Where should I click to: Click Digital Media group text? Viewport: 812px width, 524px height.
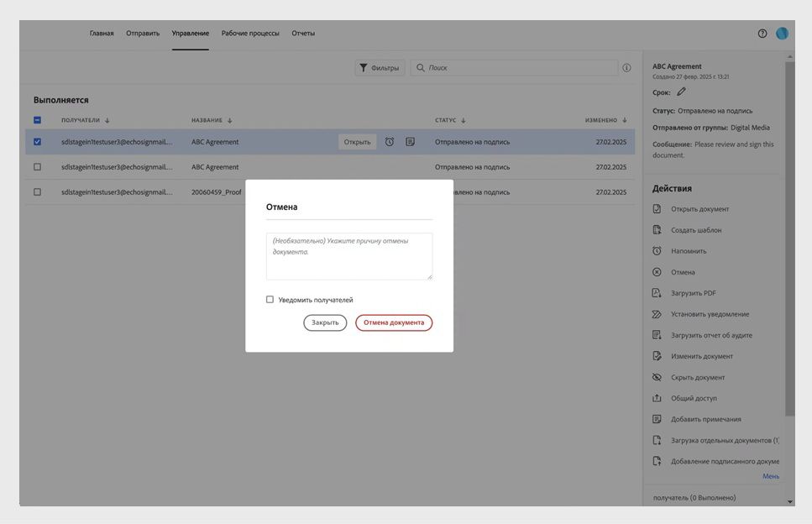750,128
